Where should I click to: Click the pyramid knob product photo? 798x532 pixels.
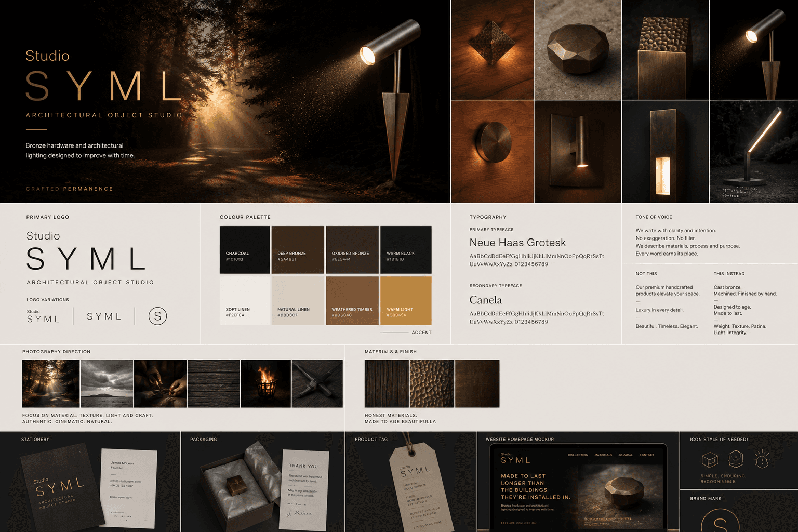tap(493, 50)
